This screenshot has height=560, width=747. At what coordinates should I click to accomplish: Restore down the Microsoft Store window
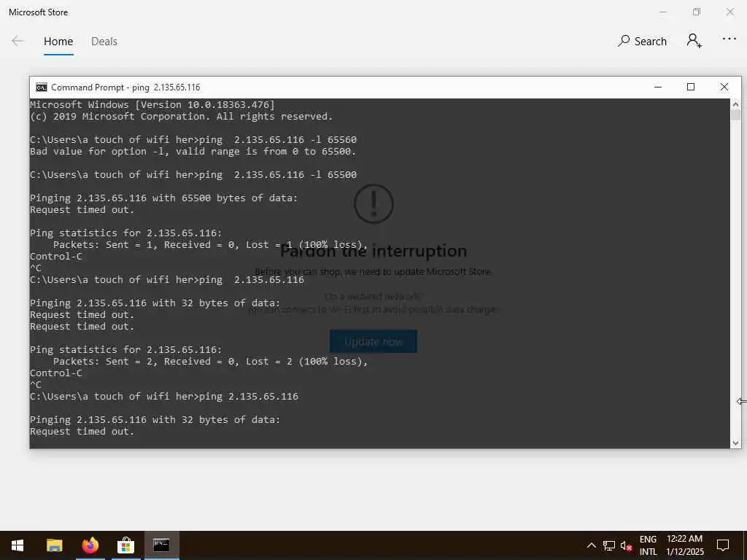[697, 12]
